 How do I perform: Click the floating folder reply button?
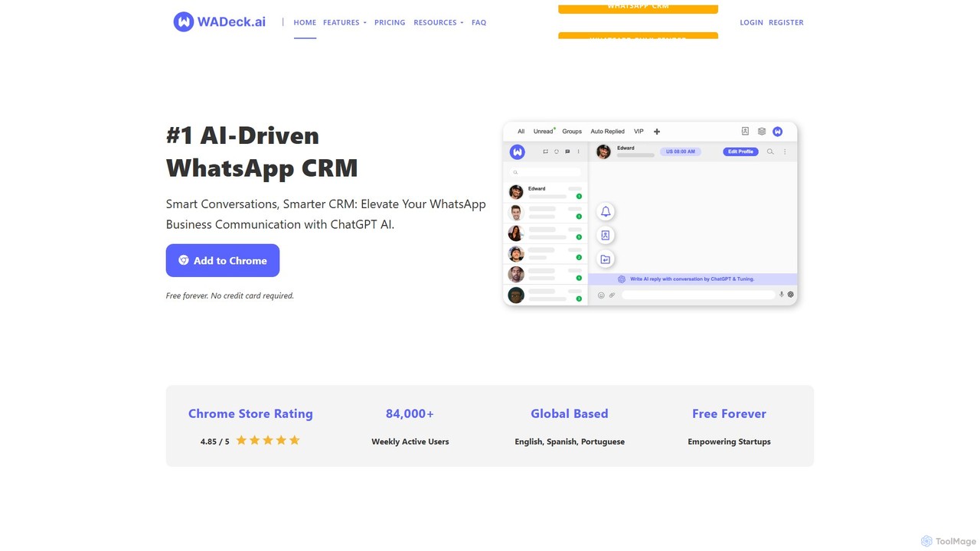606,259
